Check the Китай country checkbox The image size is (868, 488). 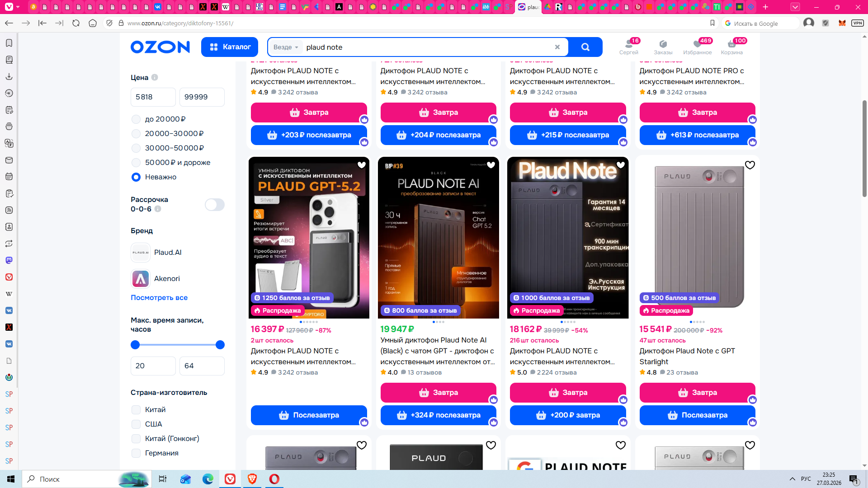136,410
